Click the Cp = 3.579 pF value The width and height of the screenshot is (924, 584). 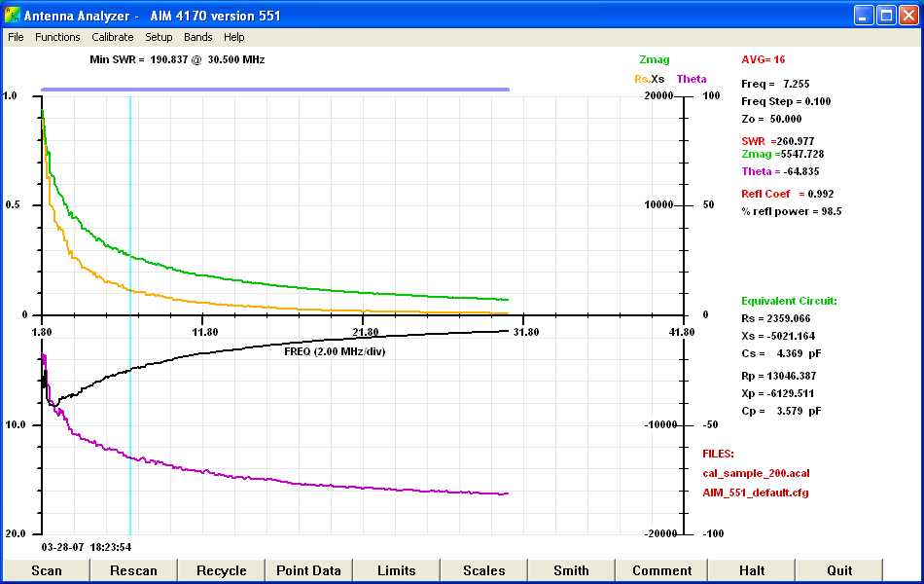pyautogui.click(x=781, y=411)
